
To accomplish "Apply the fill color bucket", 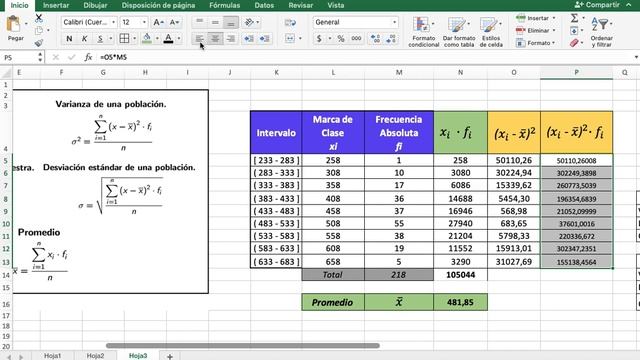I will coord(147,39).
